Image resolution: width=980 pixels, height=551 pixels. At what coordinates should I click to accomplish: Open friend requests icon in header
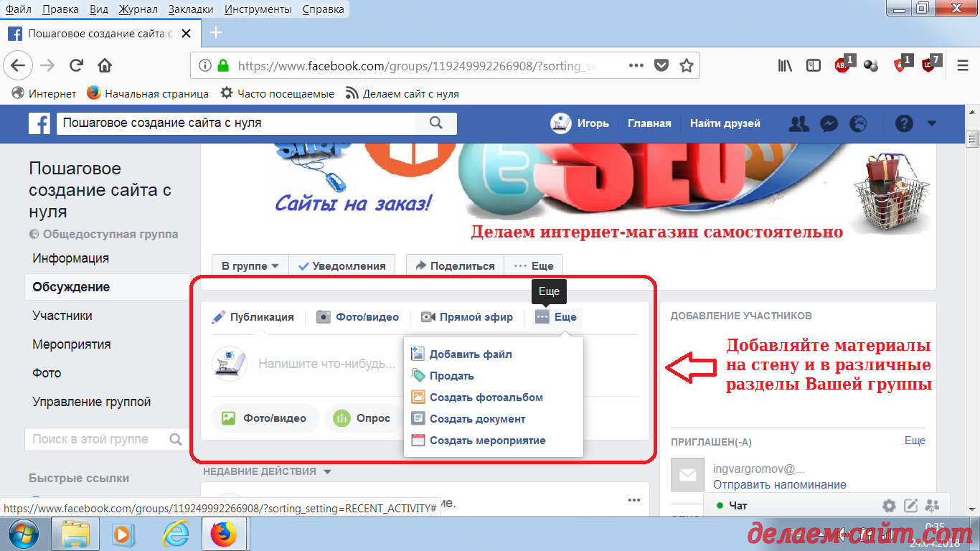[x=798, y=123]
